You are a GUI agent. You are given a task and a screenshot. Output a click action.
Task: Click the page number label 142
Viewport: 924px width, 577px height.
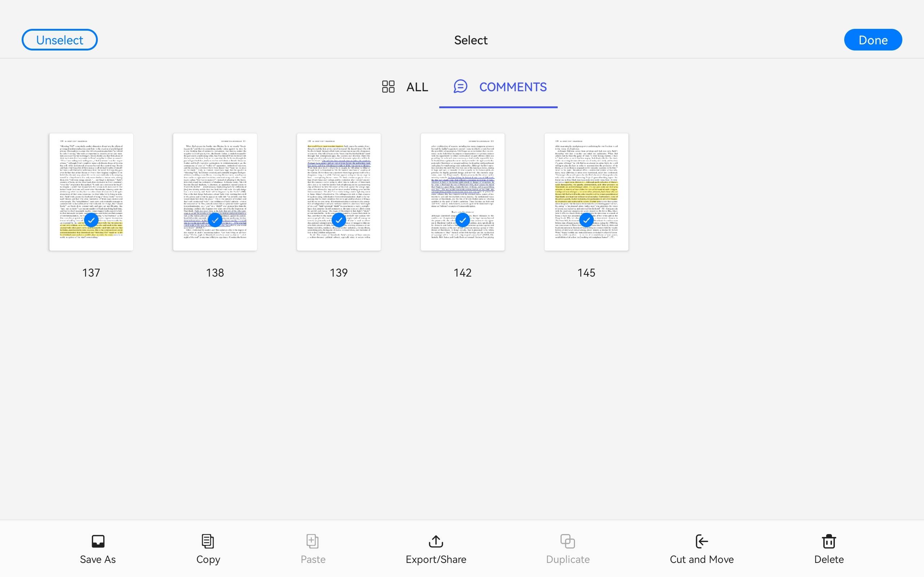(x=462, y=273)
